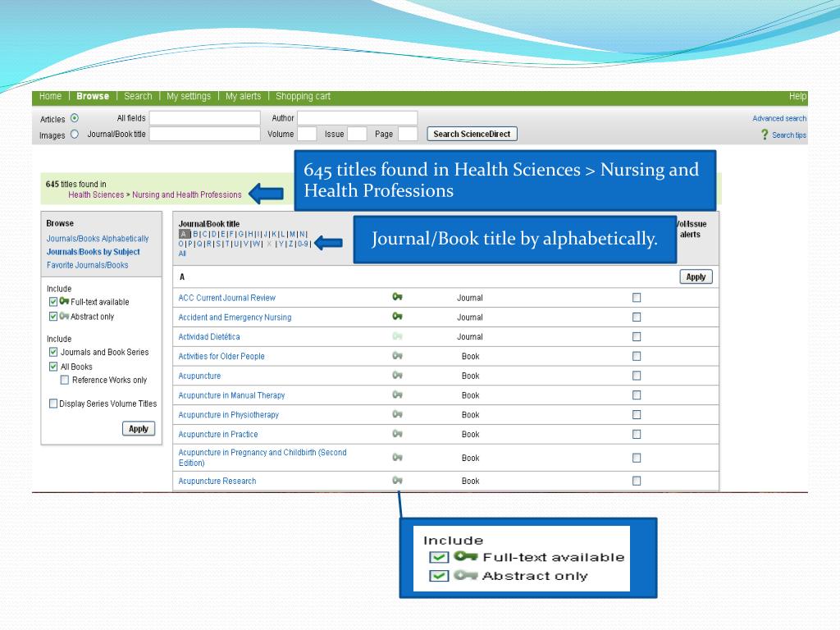This screenshot has width=840, height=630.
Task: Click key icon for Acupuncture in Manual Therapy
Action: coord(397,395)
